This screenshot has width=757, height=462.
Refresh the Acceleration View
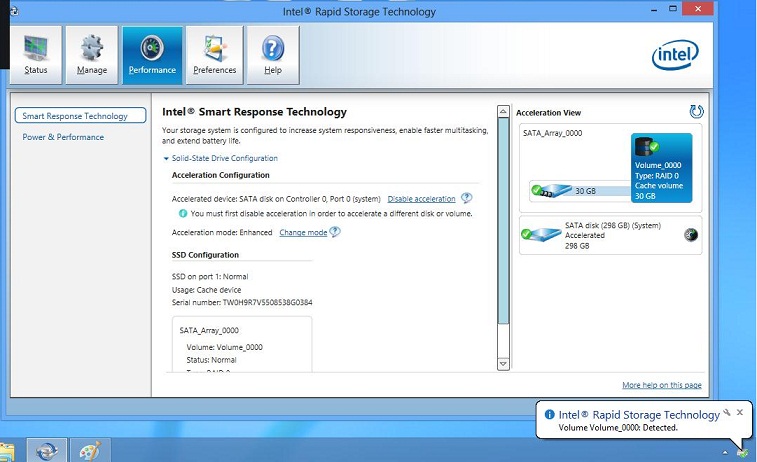coord(696,112)
